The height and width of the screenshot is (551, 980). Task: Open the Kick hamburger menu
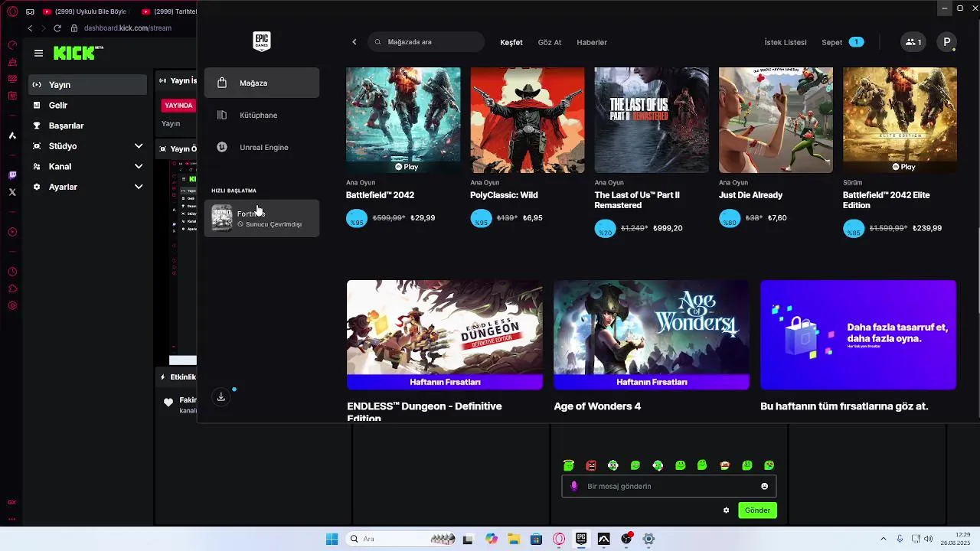coord(38,53)
